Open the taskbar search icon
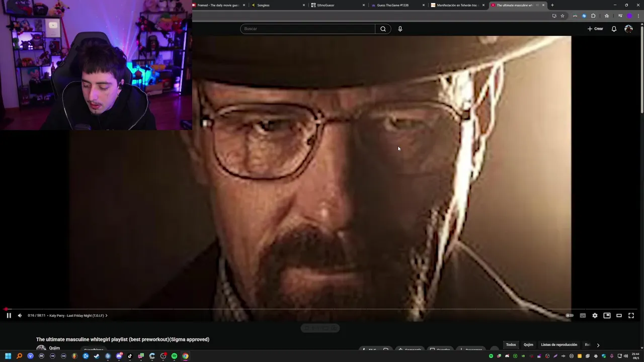 click(19, 356)
